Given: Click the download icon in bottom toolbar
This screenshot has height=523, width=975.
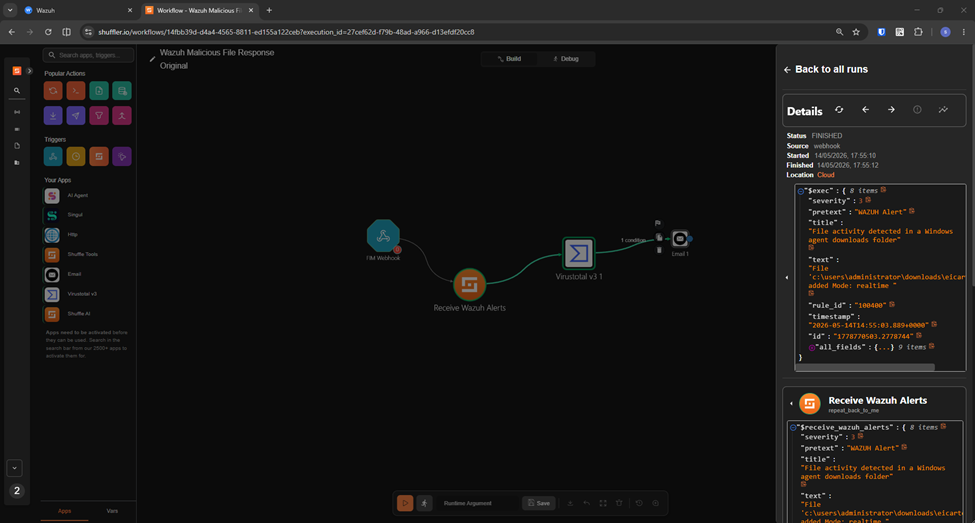Looking at the screenshot, I should tap(570, 503).
